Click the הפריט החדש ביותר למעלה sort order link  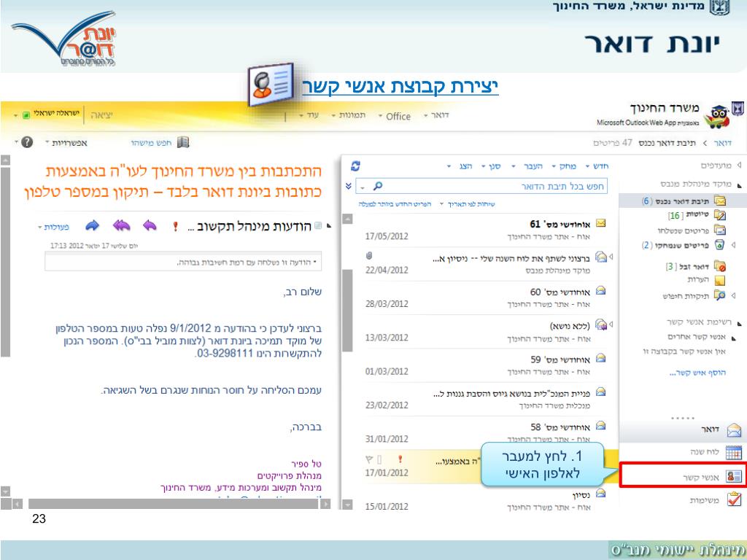pyautogui.click(x=395, y=204)
